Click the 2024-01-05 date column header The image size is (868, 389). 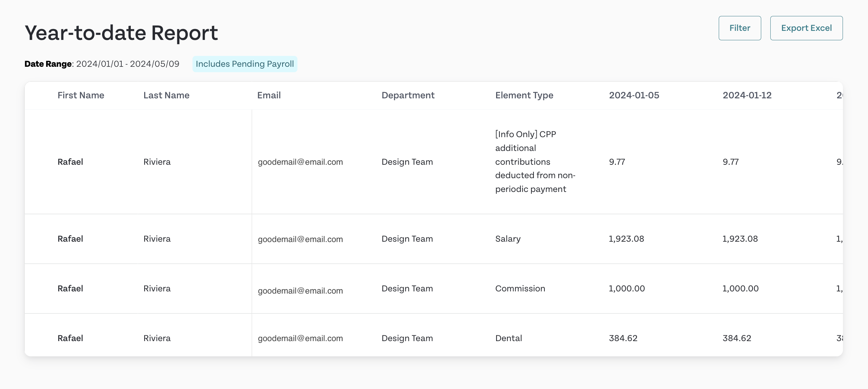(634, 95)
